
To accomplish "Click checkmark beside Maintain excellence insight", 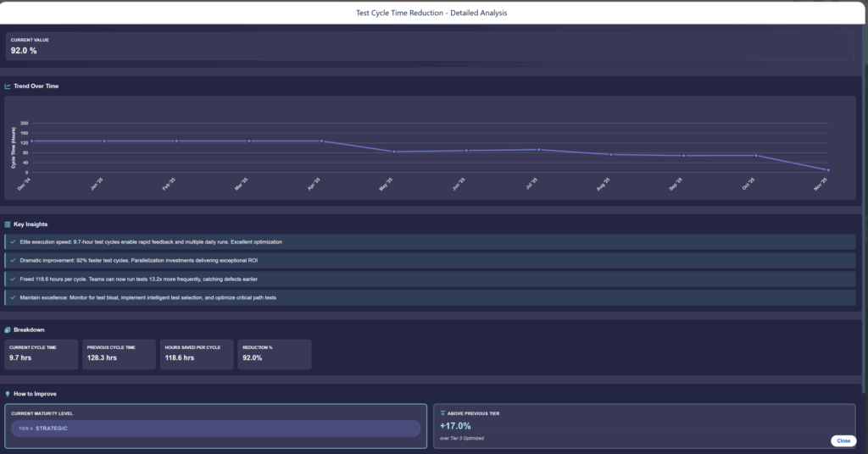I will click(x=13, y=297).
